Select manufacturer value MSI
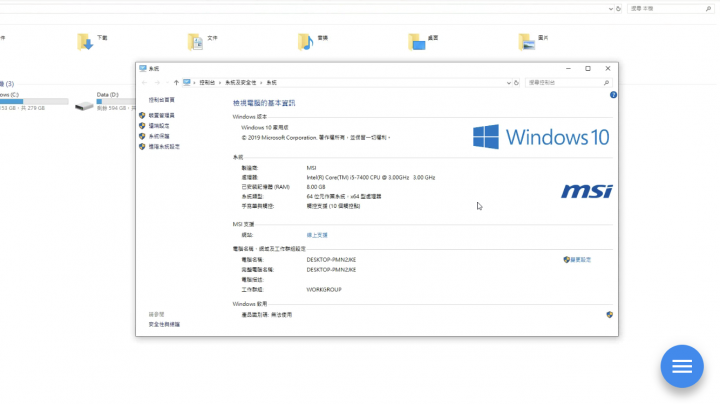Screen dimensions: 720x404 coord(311,168)
